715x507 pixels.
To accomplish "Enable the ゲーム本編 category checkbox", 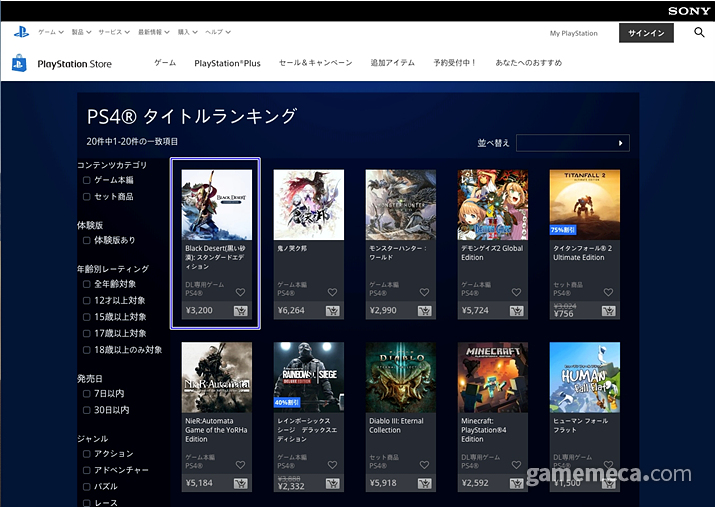I will click(87, 181).
